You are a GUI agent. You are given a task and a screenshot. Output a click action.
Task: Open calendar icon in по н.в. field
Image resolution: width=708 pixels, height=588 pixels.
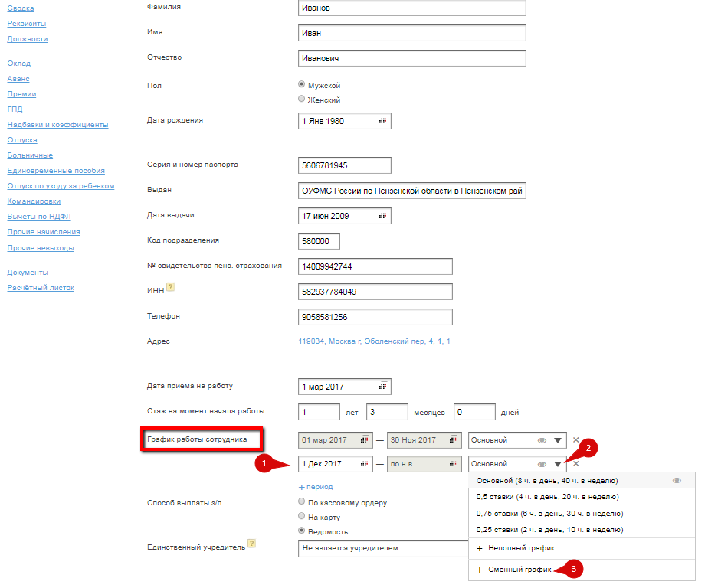tap(453, 463)
